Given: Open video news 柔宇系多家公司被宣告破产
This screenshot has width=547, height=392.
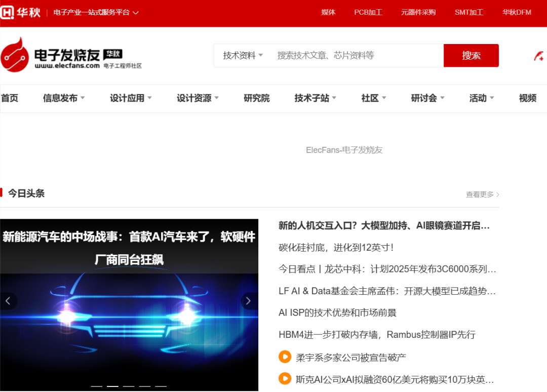Looking at the screenshot, I should click(351, 358).
